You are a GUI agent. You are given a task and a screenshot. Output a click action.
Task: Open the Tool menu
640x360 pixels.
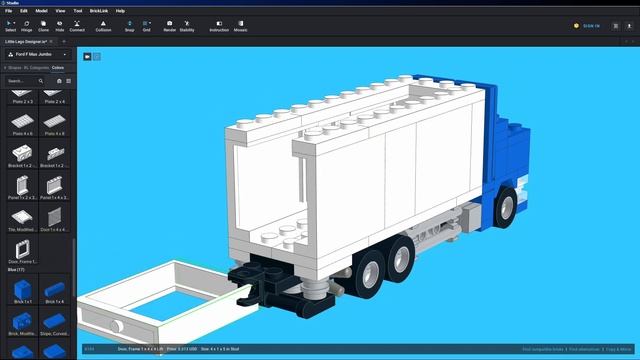coord(78,11)
